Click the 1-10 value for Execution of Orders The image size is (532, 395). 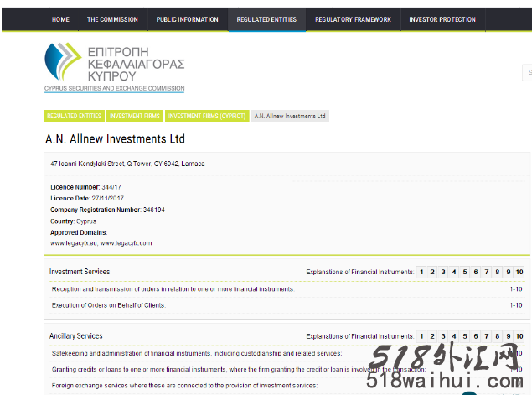point(516,305)
